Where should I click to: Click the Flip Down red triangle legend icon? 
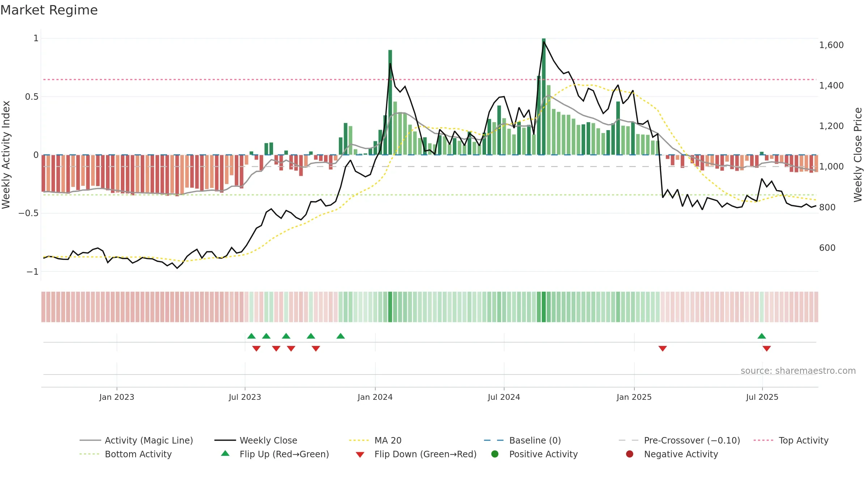[x=360, y=455]
